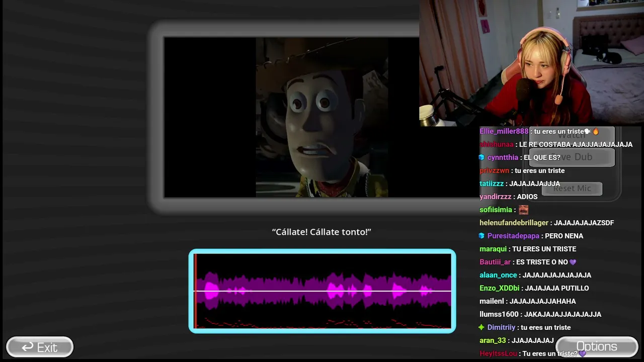Click the username Dimitriiy in chat

501,327
